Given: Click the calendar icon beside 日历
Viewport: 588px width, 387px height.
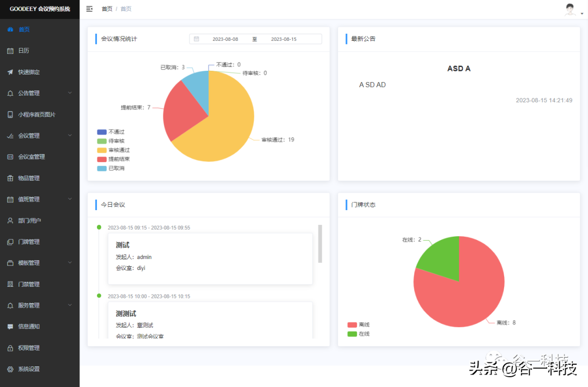Looking at the screenshot, I should coord(10,51).
